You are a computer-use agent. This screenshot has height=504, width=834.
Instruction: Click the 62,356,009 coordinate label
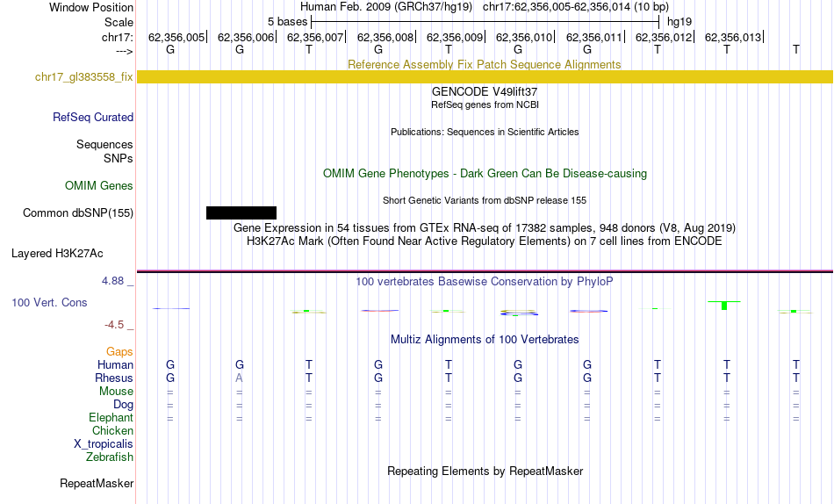pyautogui.click(x=454, y=37)
